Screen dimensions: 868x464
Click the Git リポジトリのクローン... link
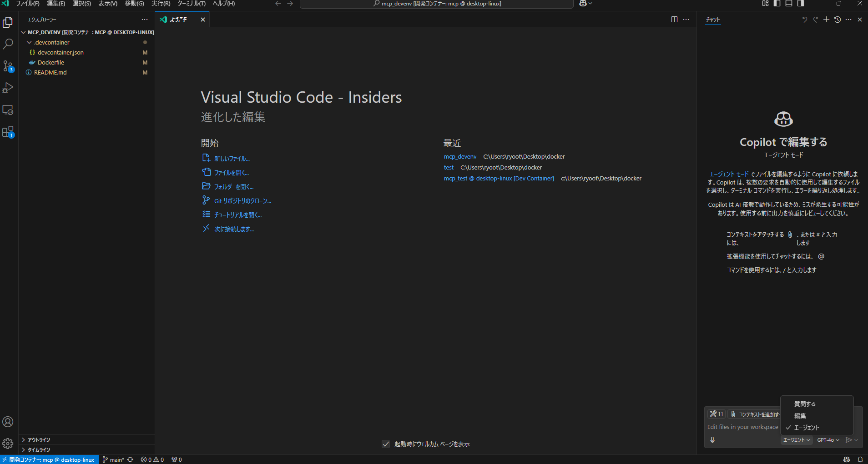click(x=242, y=201)
